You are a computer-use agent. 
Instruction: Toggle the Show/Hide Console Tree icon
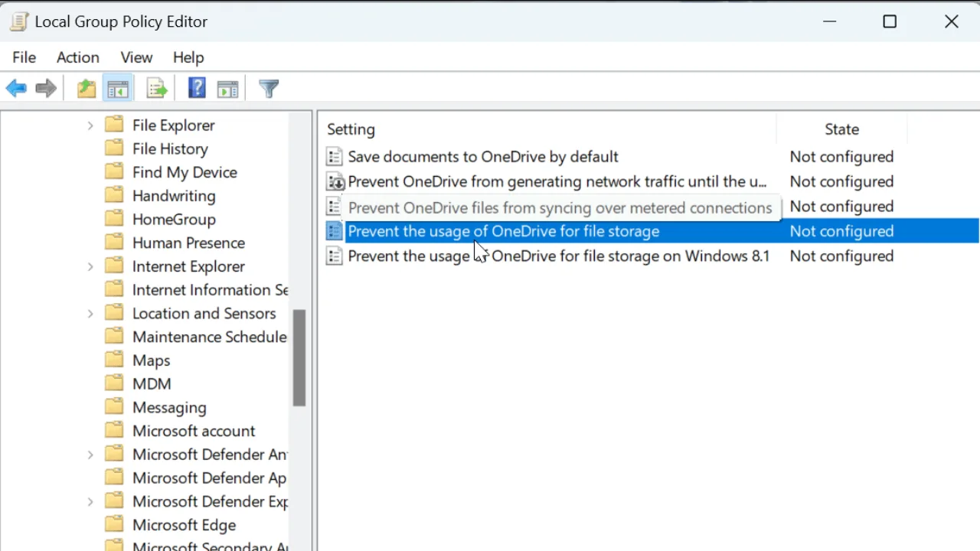tap(117, 88)
